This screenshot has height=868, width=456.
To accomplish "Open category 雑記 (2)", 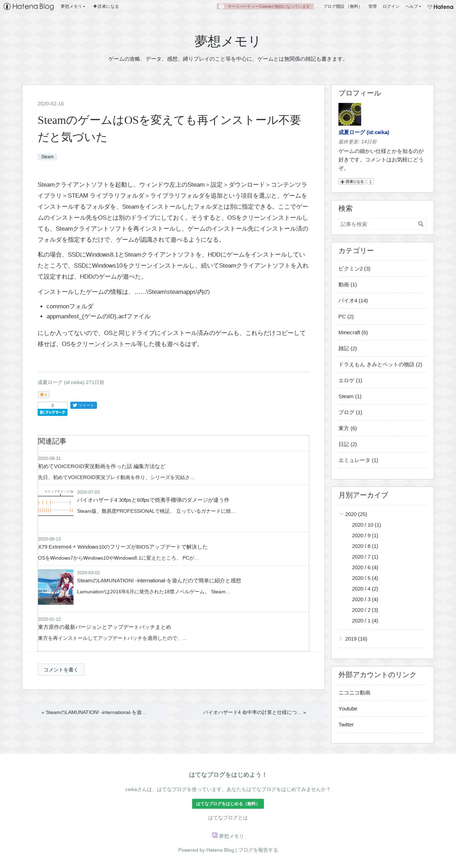I will pos(348,348).
